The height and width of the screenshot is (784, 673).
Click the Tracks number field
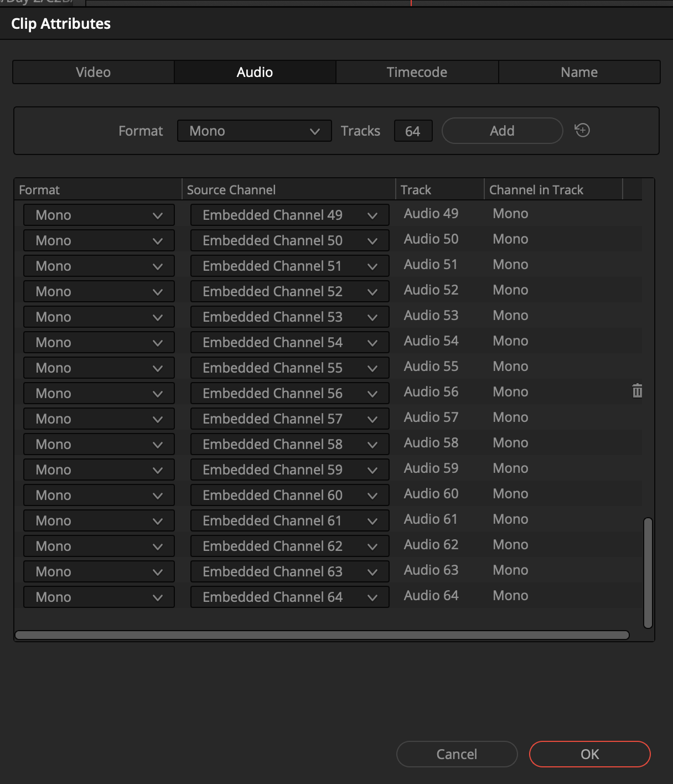(413, 131)
